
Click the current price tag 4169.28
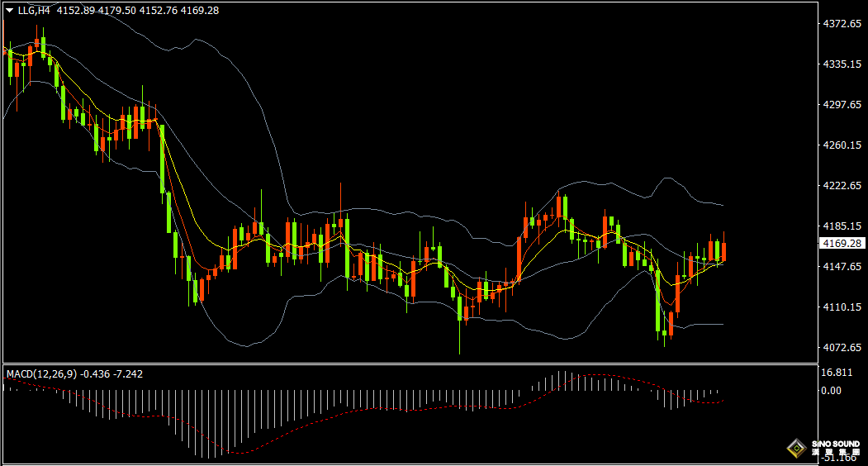pos(842,243)
